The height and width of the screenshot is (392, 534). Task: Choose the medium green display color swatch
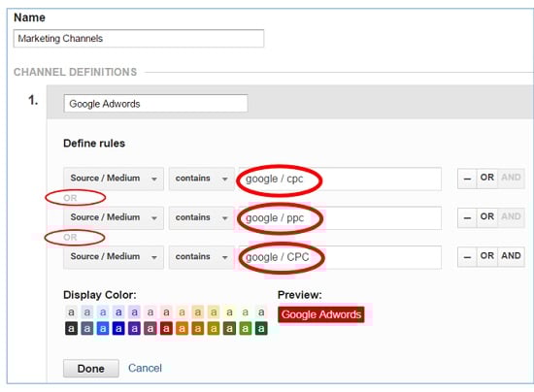pos(246,329)
